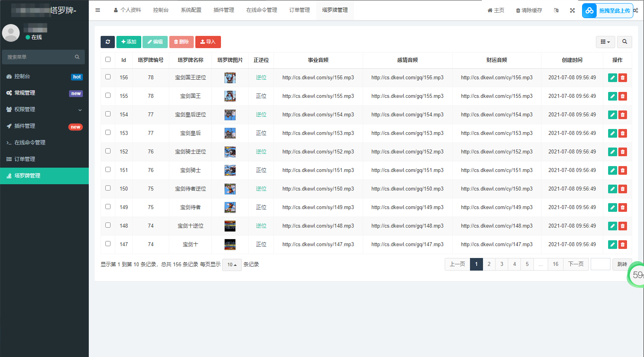644x357 pixels.
Task: Toggle the sidebar hamburger menu icon
Action: (x=98, y=10)
